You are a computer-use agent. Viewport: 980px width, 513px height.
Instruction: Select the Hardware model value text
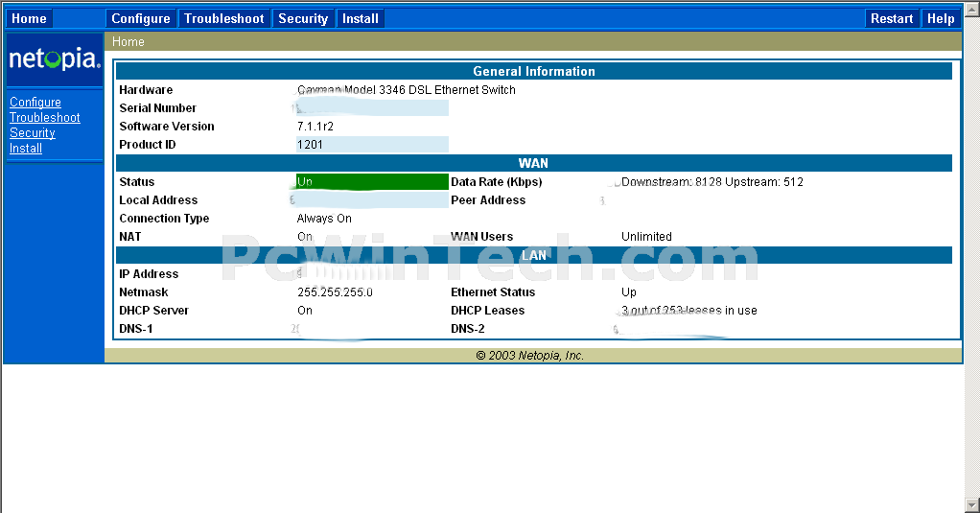click(407, 90)
